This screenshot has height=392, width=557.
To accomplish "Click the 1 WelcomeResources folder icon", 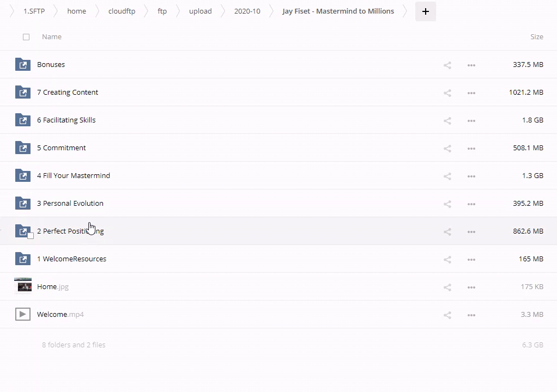I will [23, 259].
